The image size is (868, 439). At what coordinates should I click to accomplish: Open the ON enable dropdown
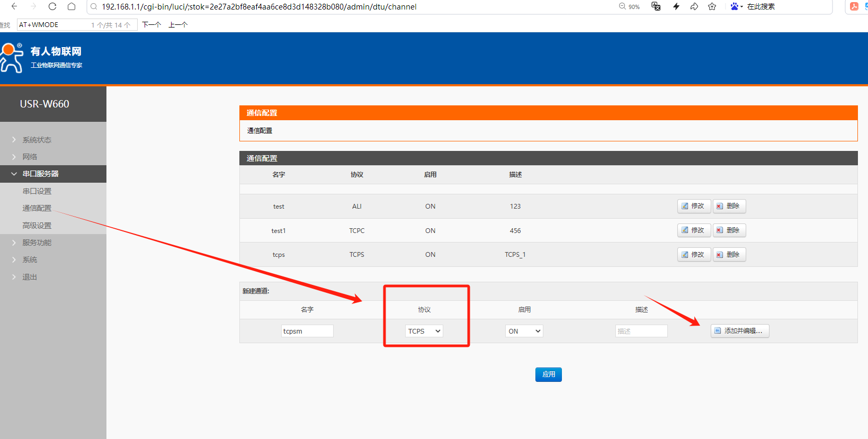pos(524,331)
